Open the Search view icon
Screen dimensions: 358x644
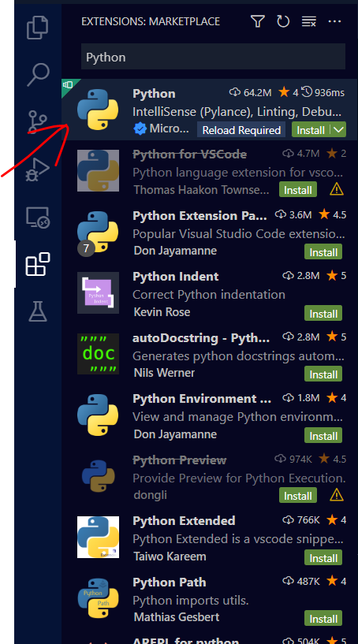click(x=38, y=75)
